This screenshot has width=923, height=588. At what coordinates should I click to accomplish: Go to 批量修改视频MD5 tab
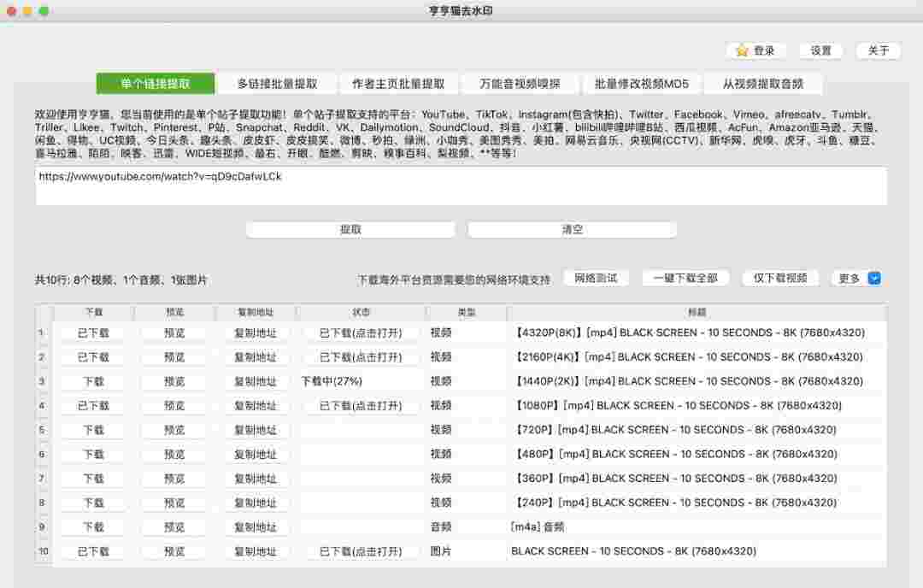click(641, 84)
